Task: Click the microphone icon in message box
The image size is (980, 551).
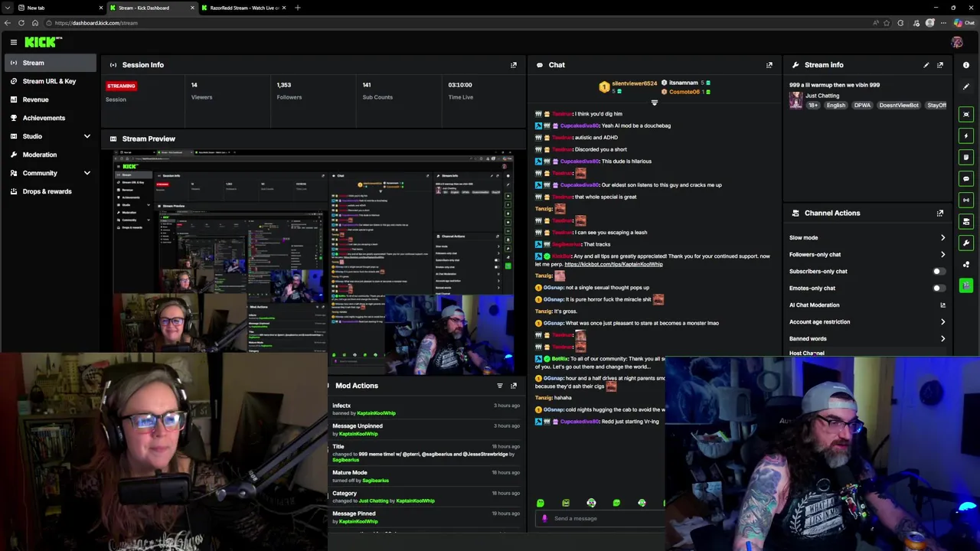Action: (544, 518)
